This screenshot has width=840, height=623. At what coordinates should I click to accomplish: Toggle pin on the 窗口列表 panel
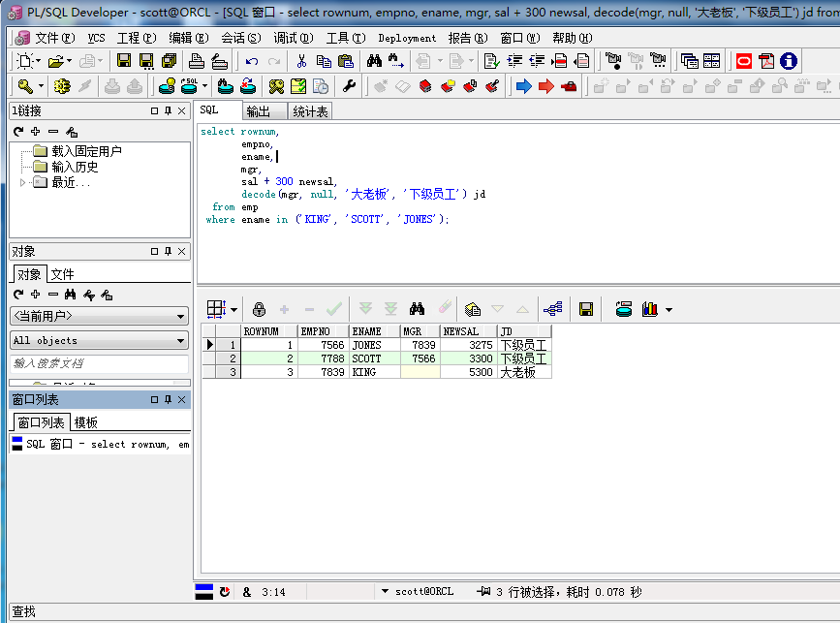169,399
